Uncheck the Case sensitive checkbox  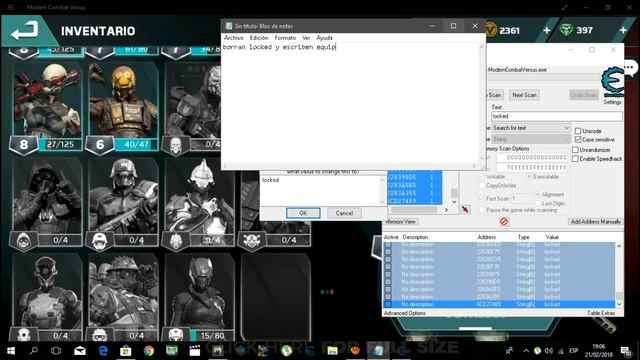pyautogui.click(x=578, y=140)
